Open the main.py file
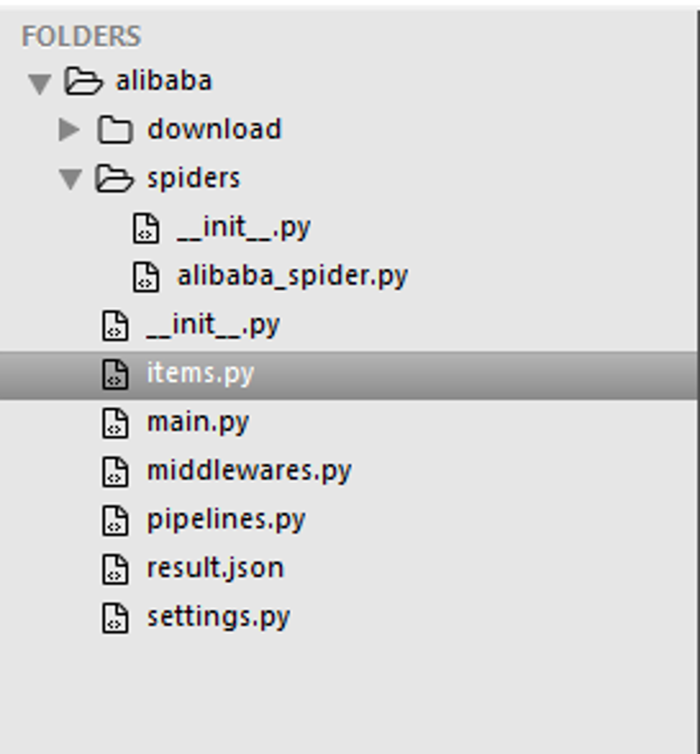The height and width of the screenshot is (754, 700). (x=198, y=422)
